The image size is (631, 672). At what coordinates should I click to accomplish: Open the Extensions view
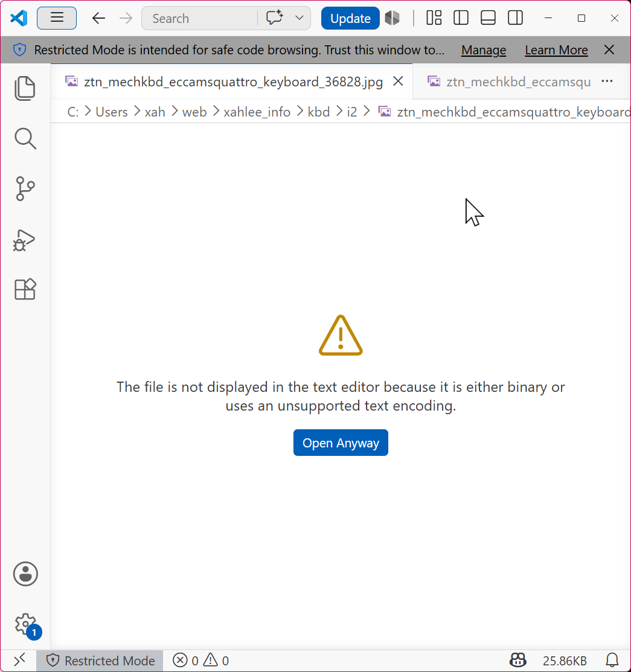pyautogui.click(x=25, y=289)
